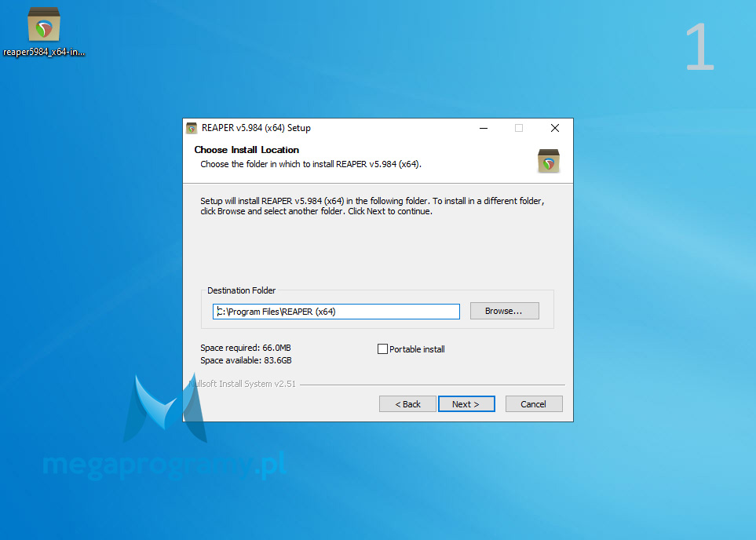The width and height of the screenshot is (756, 540).
Task: Open the Browse... folder picker
Action: [504, 311]
